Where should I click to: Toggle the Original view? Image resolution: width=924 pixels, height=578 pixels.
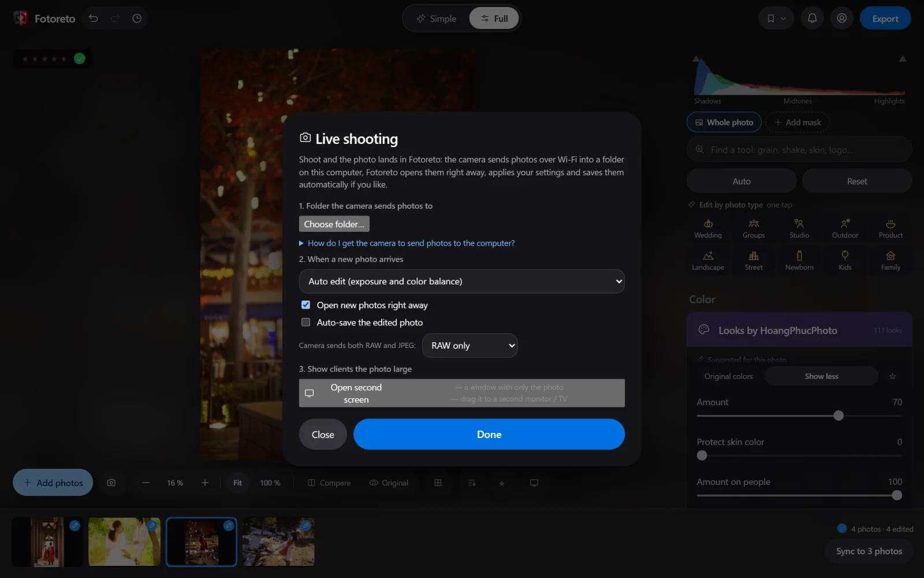pyautogui.click(x=389, y=483)
